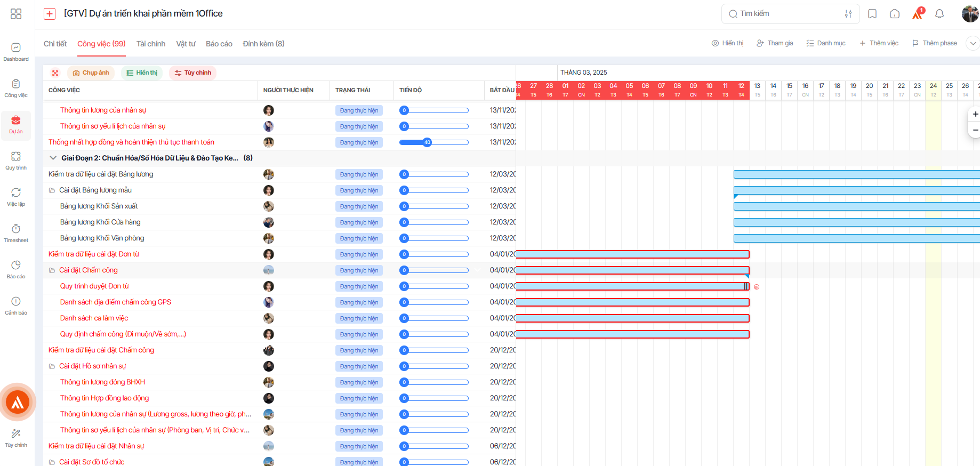Switch to Chi tiết tab
This screenshot has height=466, width=980.
tap(55, 44)
